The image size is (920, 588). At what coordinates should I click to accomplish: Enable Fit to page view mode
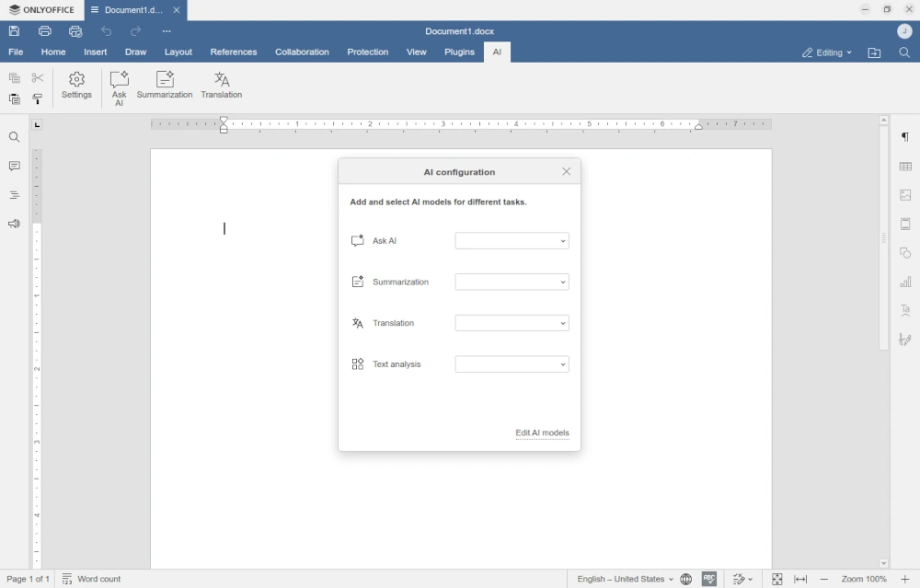coord(776,579)
